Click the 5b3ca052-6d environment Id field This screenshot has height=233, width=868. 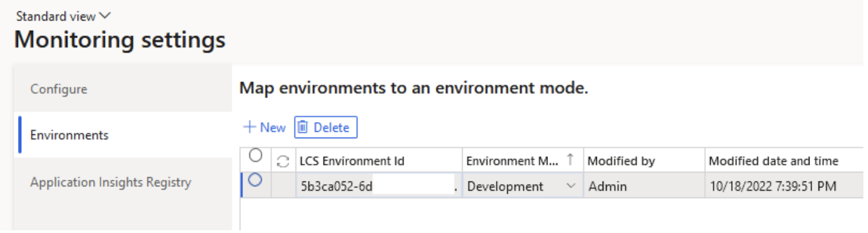(x=374, y=186)
